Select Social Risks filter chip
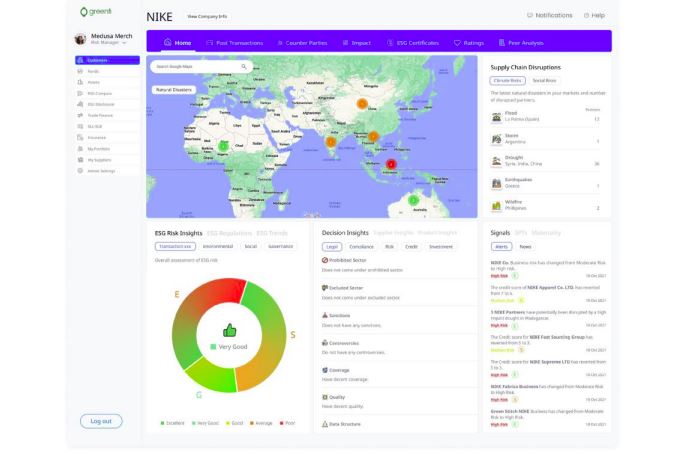The image size is (677, 452). (x=544, y=81)
